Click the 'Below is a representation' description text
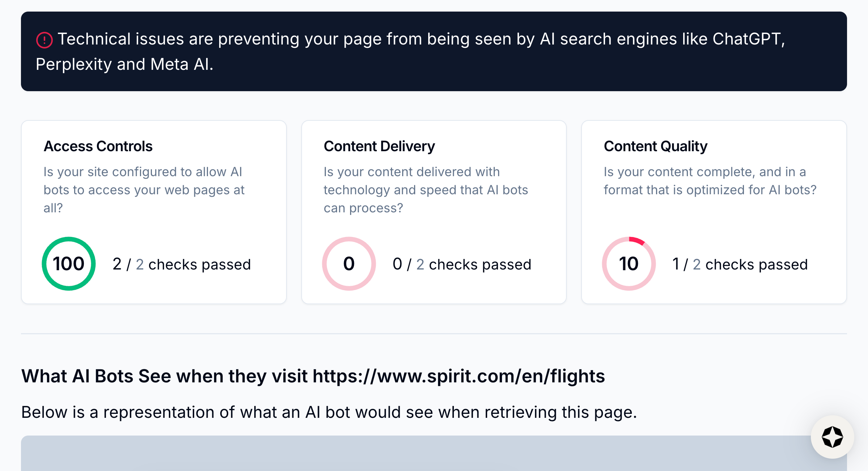The width and height of the screenshot is (868, 471). point(329,412)
